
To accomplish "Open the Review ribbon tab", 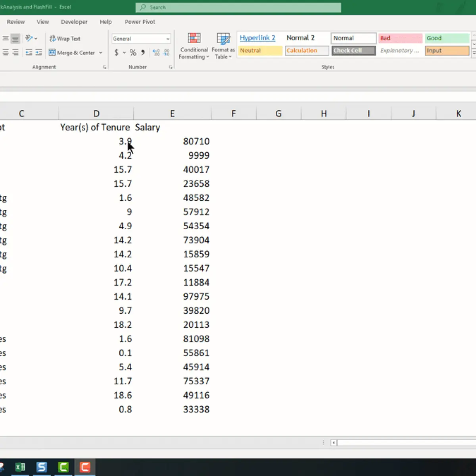I will pyautogui.click(x=16, y=22).
